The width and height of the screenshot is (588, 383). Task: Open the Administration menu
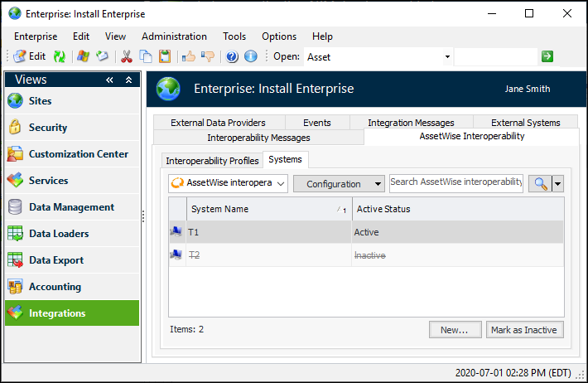pos(174,36)
